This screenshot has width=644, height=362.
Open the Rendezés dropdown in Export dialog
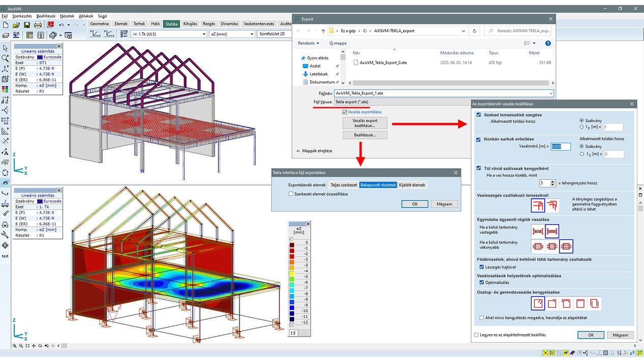[309, 43]
